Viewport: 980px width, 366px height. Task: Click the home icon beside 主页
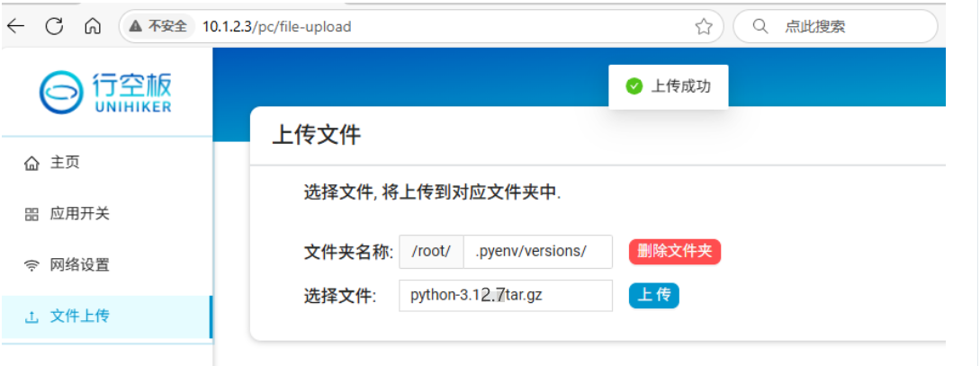point(31,164)
